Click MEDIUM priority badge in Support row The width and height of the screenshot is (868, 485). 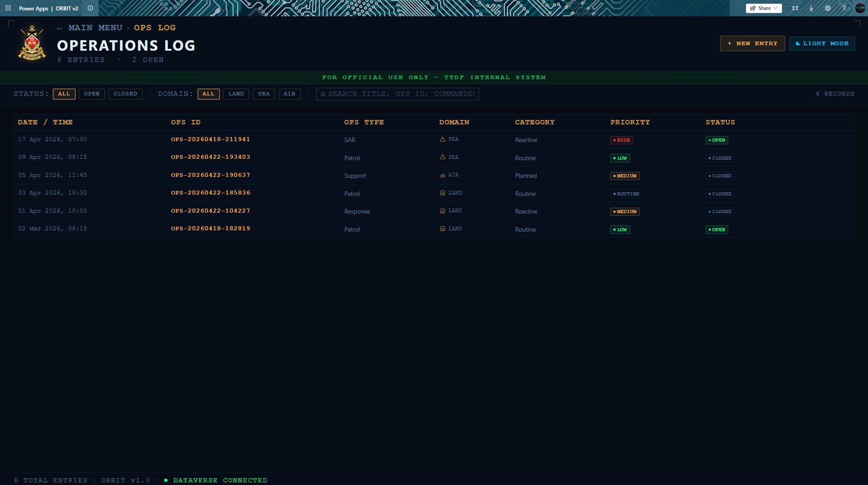[x=625, y=176]
